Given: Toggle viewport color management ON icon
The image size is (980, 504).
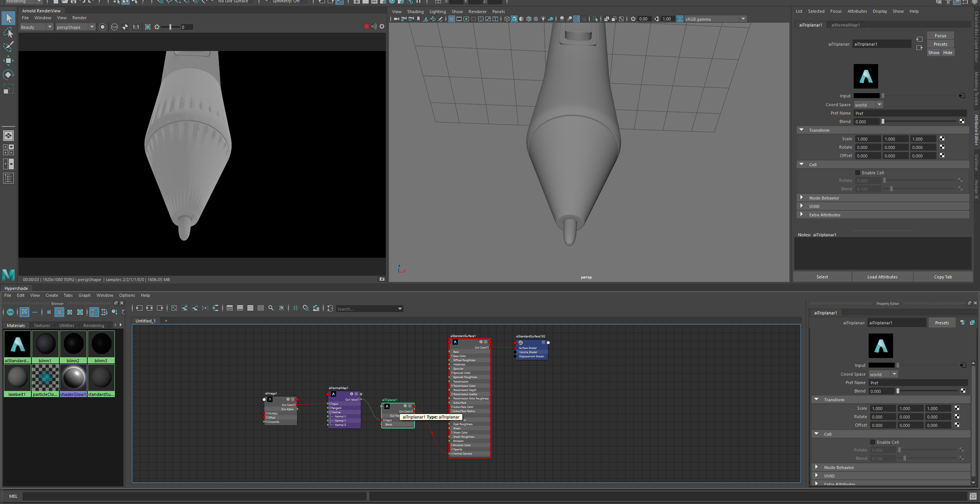Looking at the screenshot, I should click(680, 19).
